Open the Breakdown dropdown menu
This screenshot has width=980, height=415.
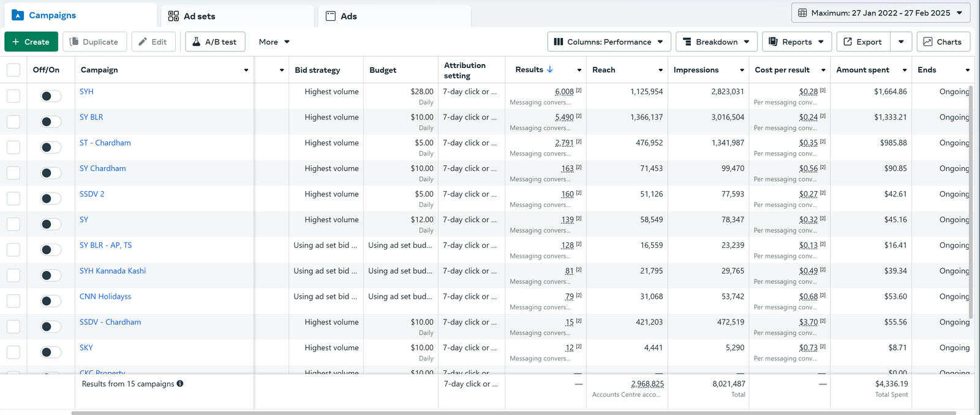click(x=717, y=42)
